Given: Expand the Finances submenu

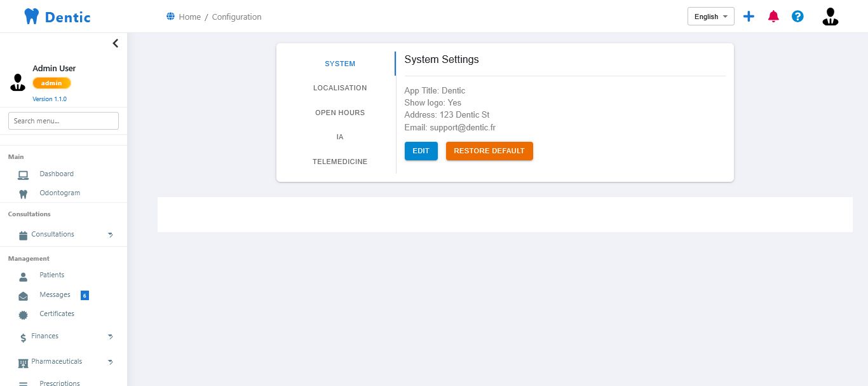Looking at the screenshot, I should coord(110,336).
